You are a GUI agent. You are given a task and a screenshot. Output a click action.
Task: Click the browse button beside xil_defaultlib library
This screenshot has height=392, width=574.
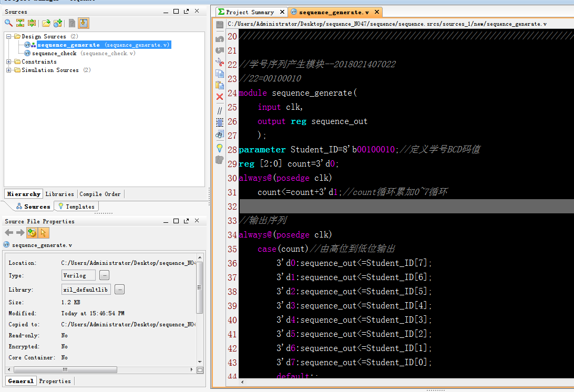click(119, 290)
